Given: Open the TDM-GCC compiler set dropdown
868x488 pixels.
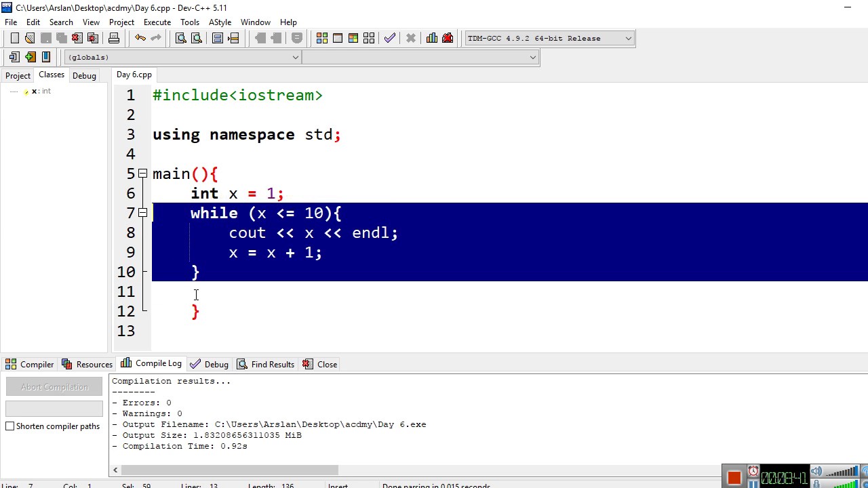Looking at the screenshot, I should click(x=549, y=39).
